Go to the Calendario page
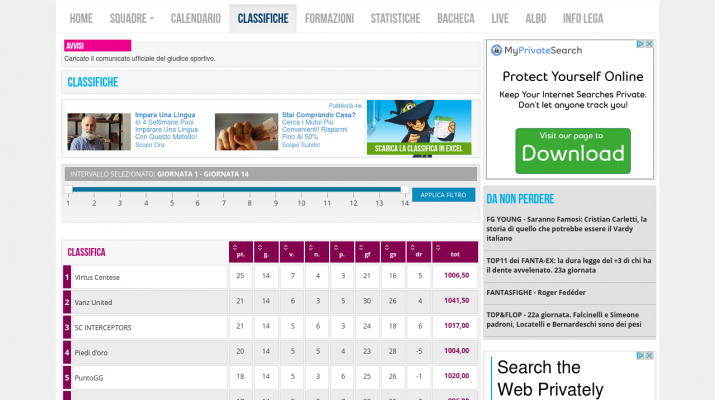 195,18
